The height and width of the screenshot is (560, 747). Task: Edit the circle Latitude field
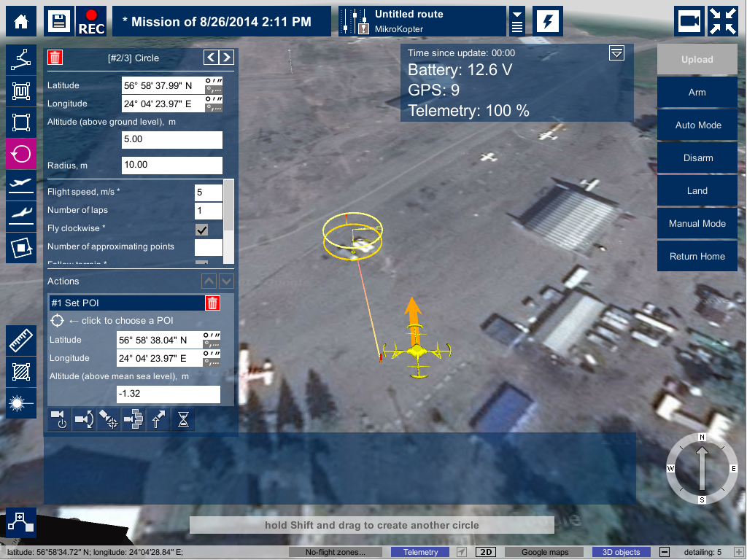(x=163, y=86)
